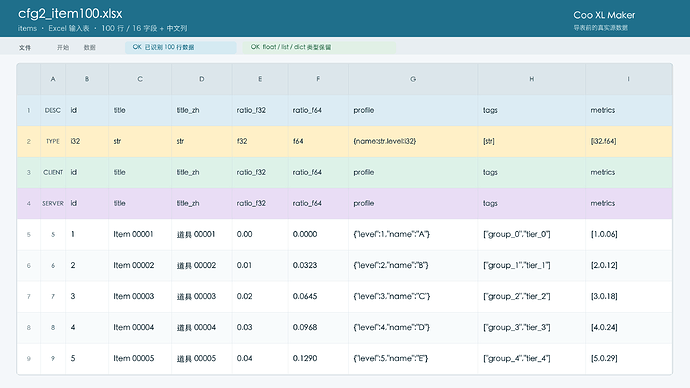The width and height of the screenshot is (690, 388).
Task: Select column D header
Action: click(202, 79)
